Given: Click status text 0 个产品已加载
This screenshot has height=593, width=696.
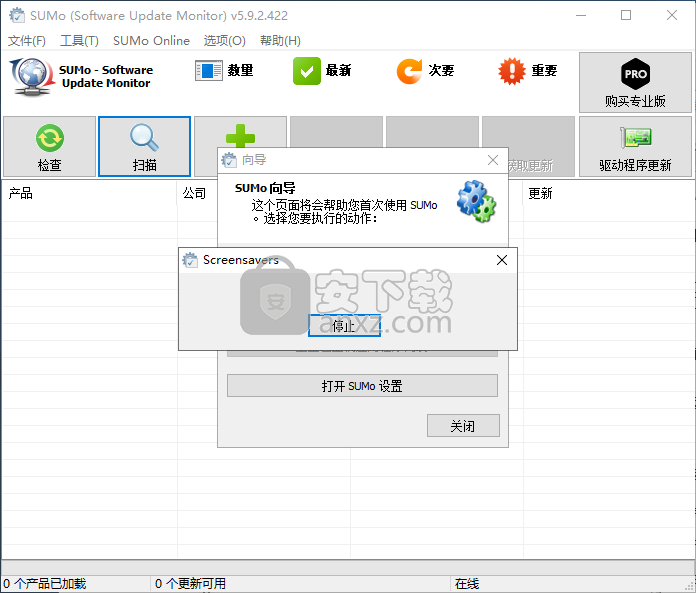Looking at the screenshot, I should [x=44, y=583].
